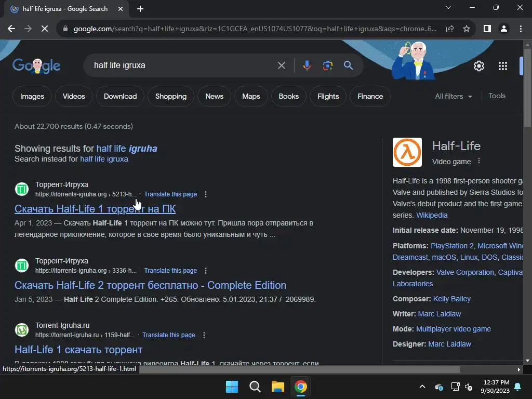The height and width of the screenshot is (399, 532).
Task: Close the half life igruxa tab
Action: tap(121, 9)
